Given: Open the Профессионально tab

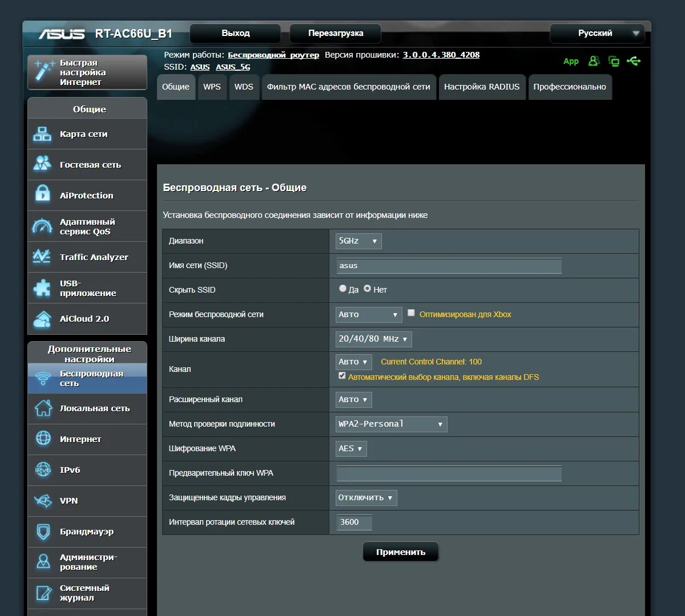Looking at the screenshot, I should pos(570,87).
